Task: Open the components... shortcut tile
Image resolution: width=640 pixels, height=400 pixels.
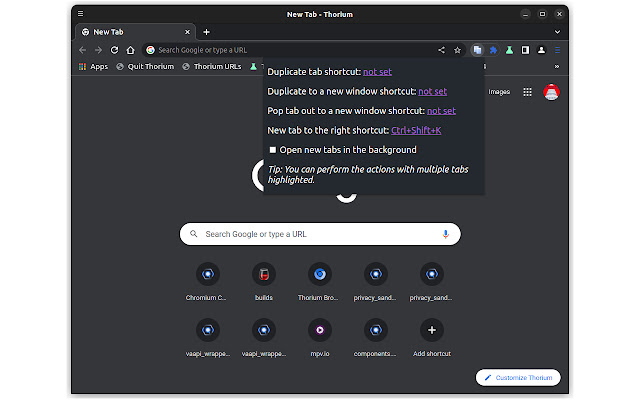Action: point(376,337)
